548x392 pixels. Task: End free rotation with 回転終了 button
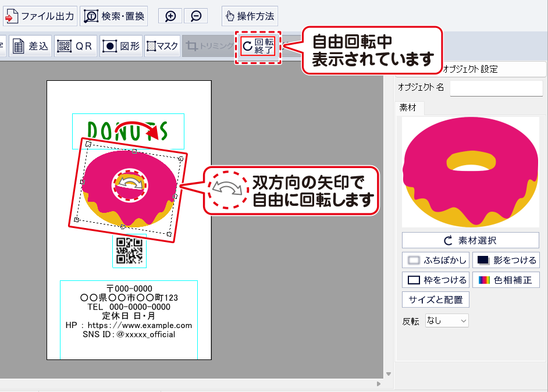pyautogui.click(x=258, y=47)
